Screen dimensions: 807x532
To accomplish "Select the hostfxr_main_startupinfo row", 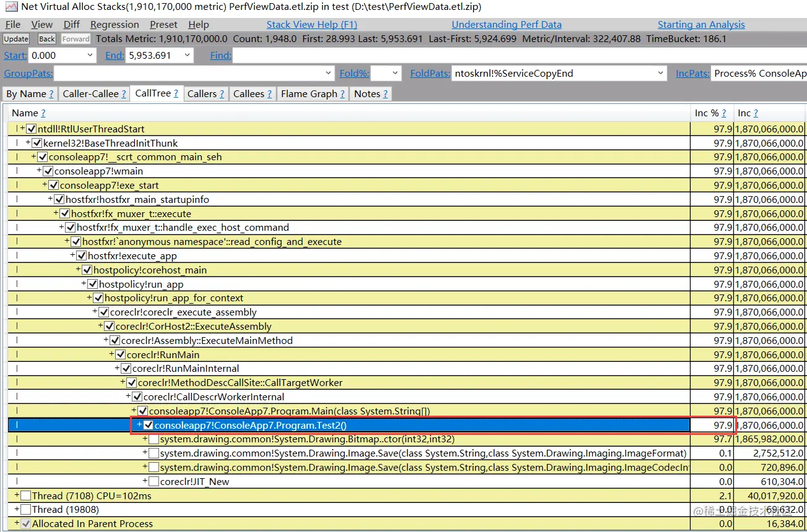I will pyautogui.click(x=349, y=200).
